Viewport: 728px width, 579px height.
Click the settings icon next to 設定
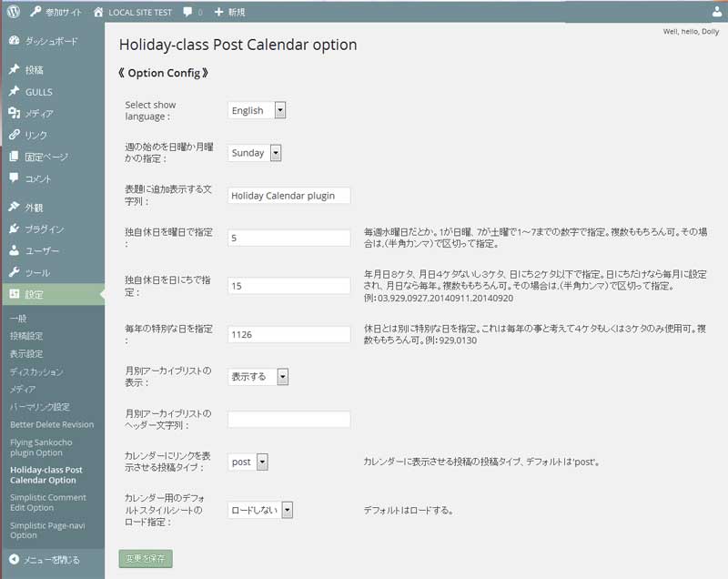coord(15,293)
